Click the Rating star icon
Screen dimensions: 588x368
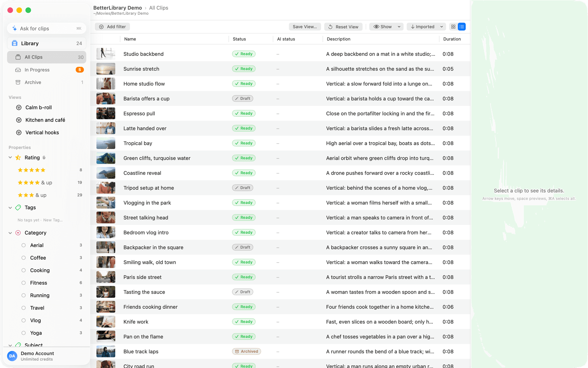[x=18, y=157]
